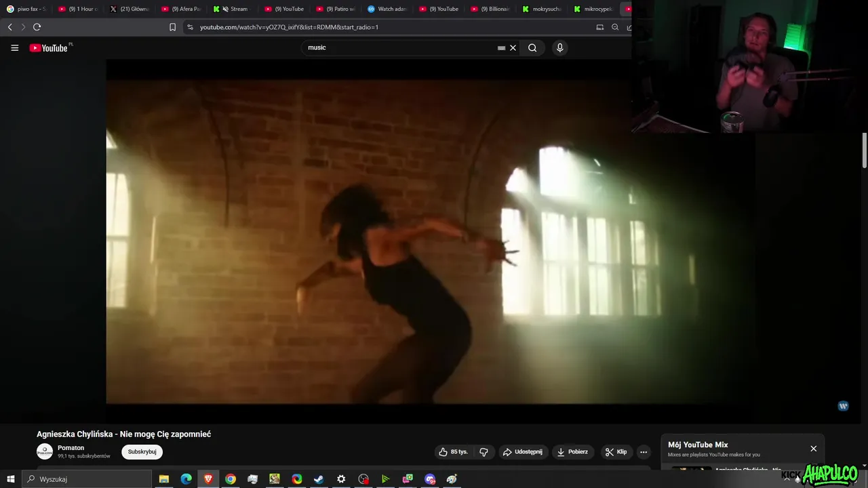
Task: Switch to the 'piwo fax' tab
Action: pyautogui.click(x=26, y=9)
